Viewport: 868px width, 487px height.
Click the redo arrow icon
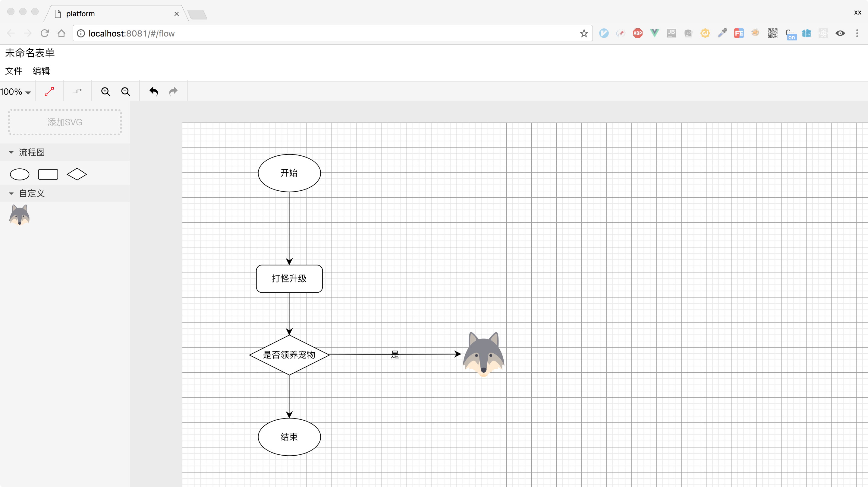[x=173, y=91]
